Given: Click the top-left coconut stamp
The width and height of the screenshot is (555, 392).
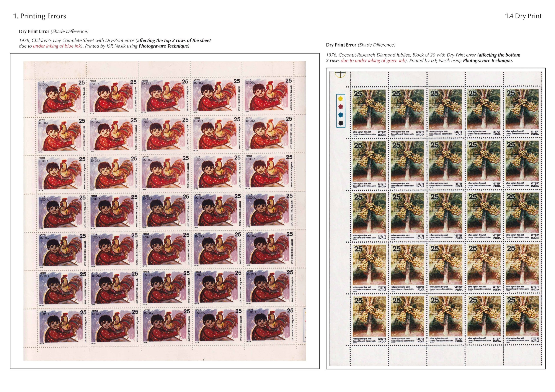Looking at the screenshot, I should [x=369, y=113].
